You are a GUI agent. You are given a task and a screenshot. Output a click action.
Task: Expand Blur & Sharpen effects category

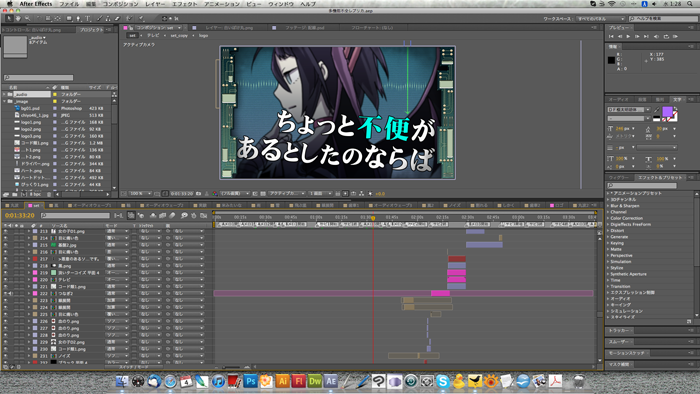pos(608,206)
